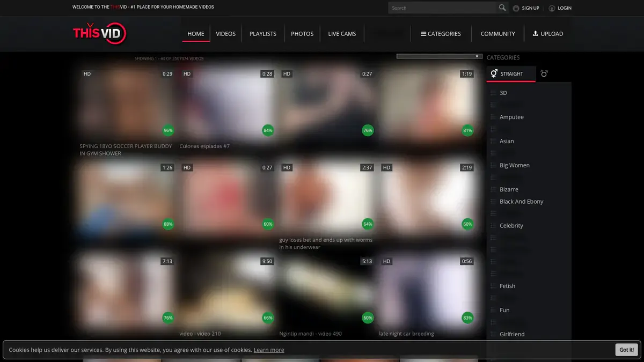Viewport: 644px width, 362px height.
Task: Open the Big Women category
Action: pos(515,165)
